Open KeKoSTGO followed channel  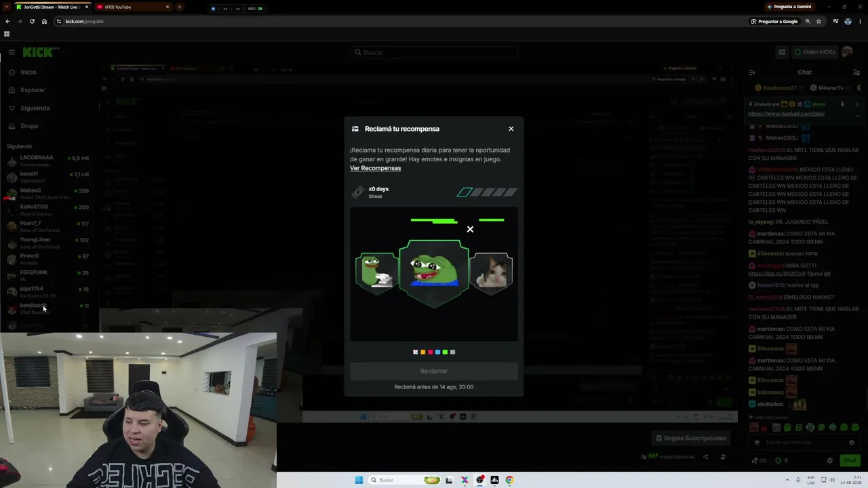[x=47, y=210]
